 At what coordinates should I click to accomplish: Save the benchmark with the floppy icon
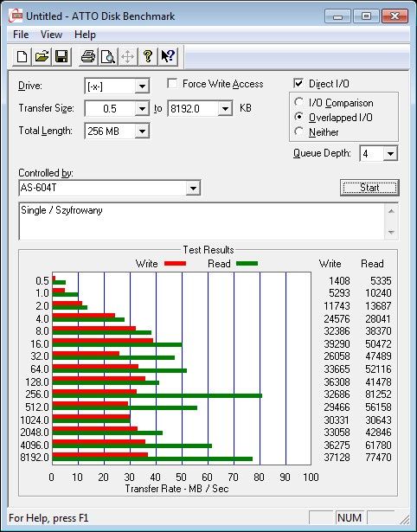(61, 56)
